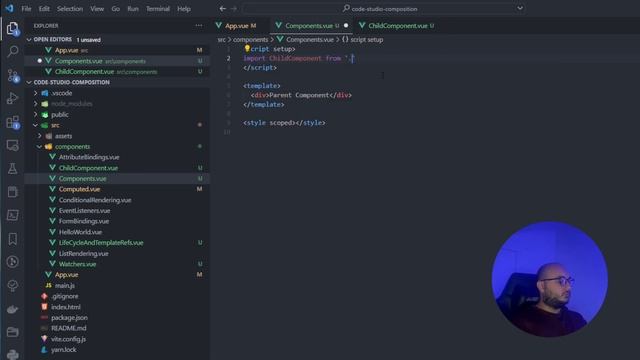Open Go menu
Screen dimensions: 640x360
(x=116, y=9)
